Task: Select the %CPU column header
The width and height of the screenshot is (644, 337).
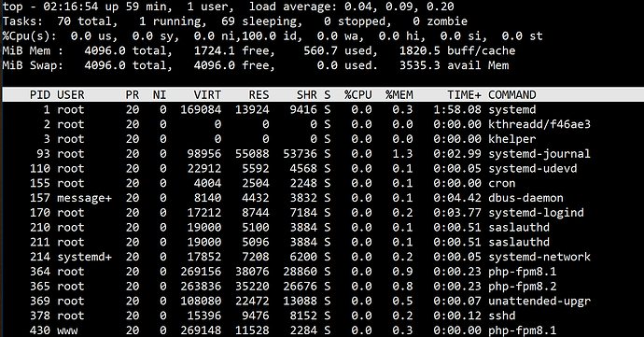Action: pos(357,95)
